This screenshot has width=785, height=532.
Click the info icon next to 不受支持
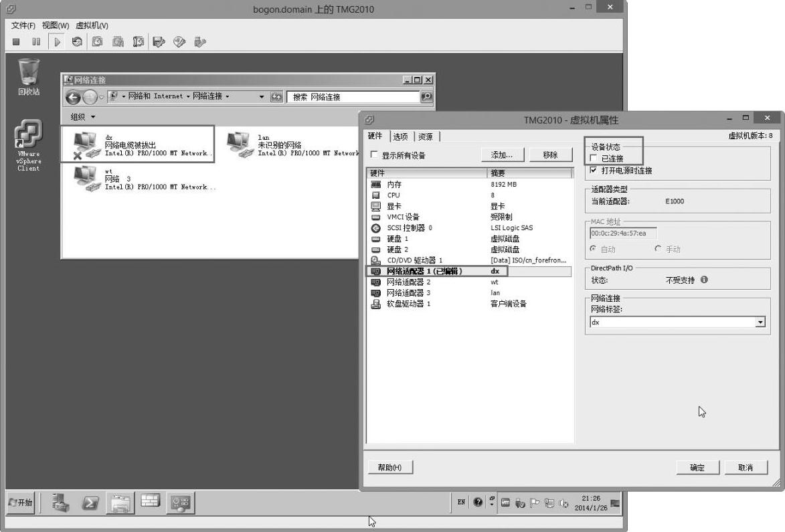[704, 280]
